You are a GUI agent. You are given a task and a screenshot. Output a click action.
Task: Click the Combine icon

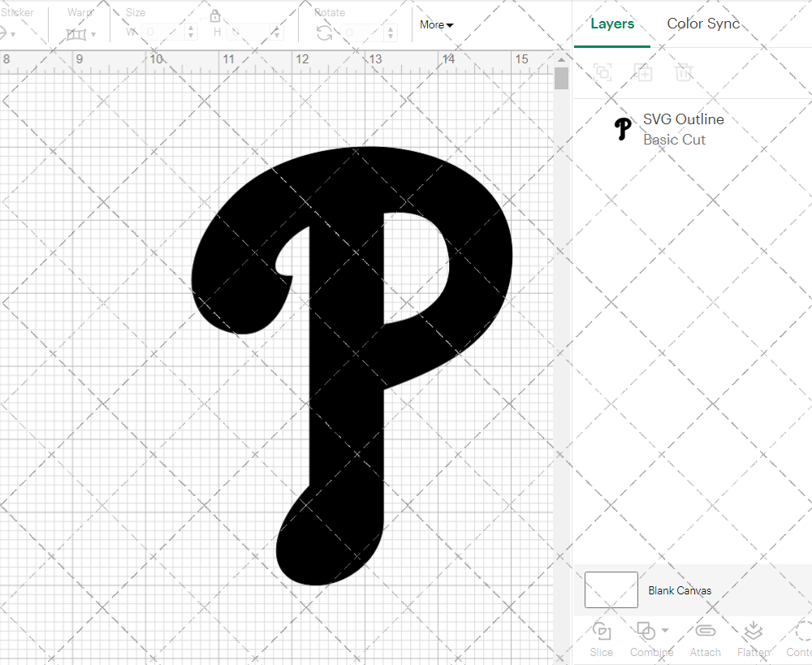[646, 632]
